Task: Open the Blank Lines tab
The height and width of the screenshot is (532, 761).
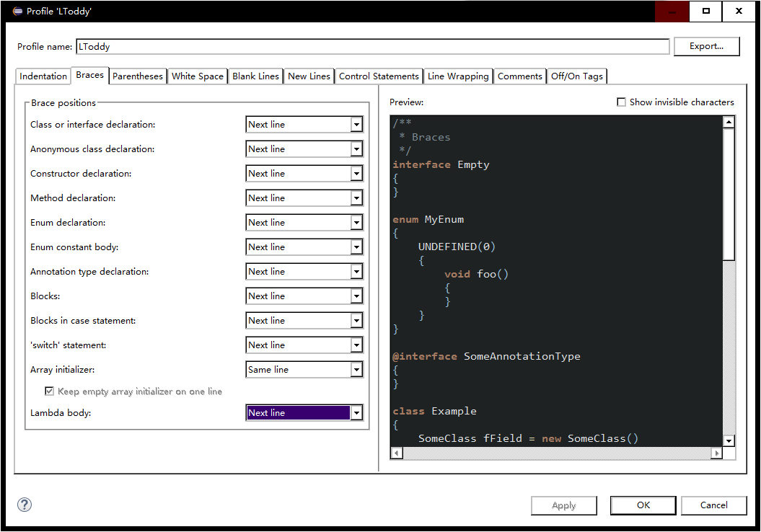Action: pyautogui.click(x=256, y=76)
